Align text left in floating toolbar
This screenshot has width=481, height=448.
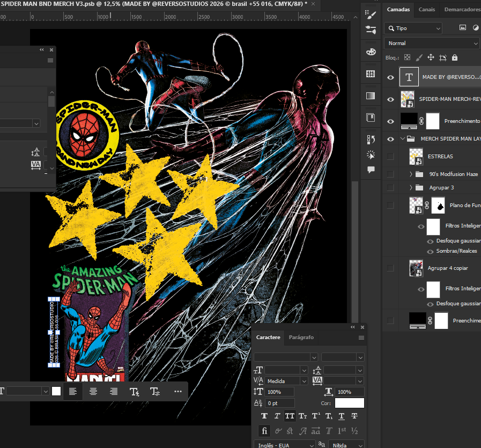pyautogui.click(x=73, y=391)
